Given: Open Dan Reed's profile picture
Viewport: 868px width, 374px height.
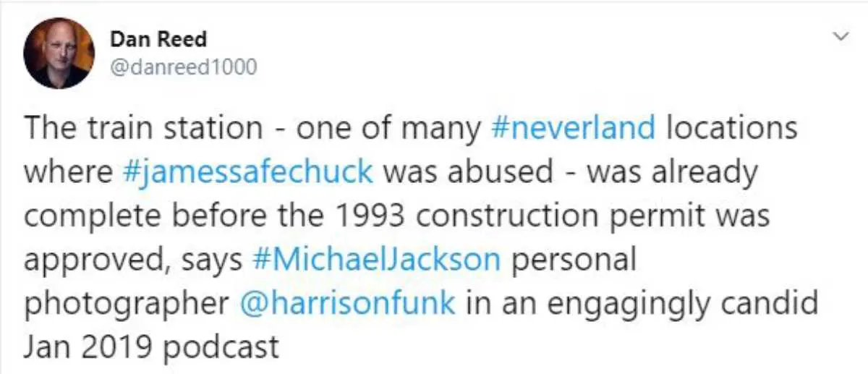Looking at the screenshot, I should (59, 53).
